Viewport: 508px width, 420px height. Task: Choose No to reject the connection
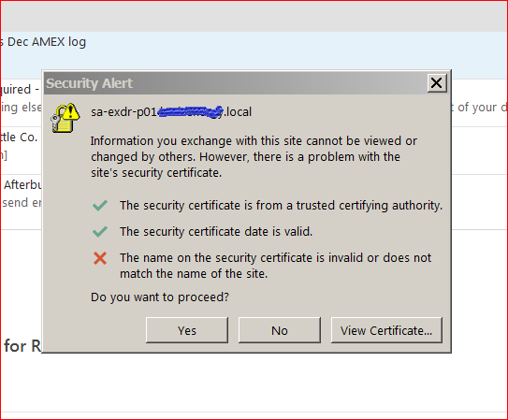coord(280,330)
